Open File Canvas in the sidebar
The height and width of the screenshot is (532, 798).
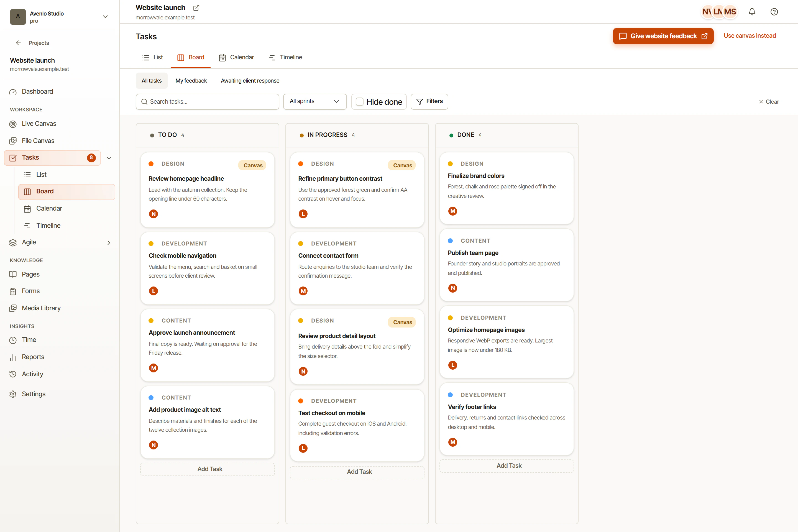click(x=59, y=141)
